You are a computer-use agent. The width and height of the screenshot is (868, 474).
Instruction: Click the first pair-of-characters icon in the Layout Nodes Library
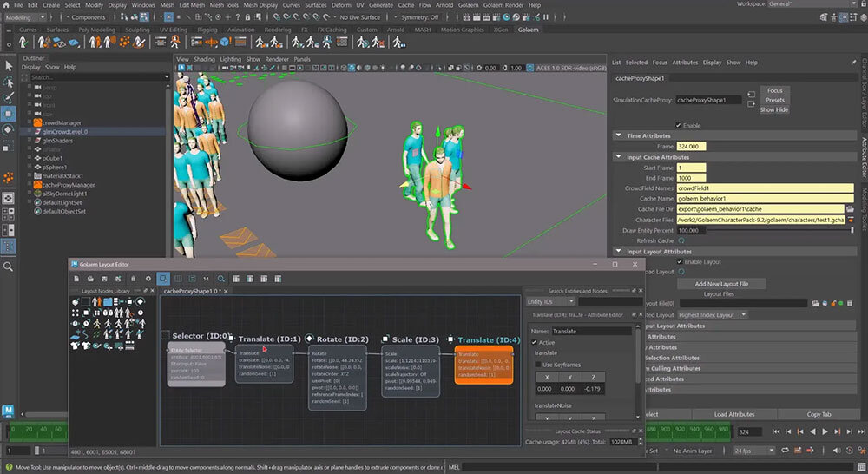[97, 302]
